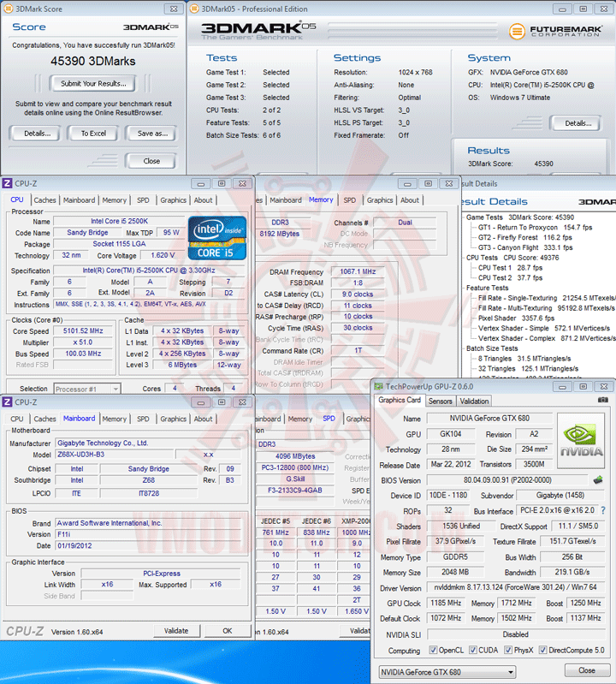Toggle the CUDA checkbox
The image size is (616, 684).
[473, 650]
